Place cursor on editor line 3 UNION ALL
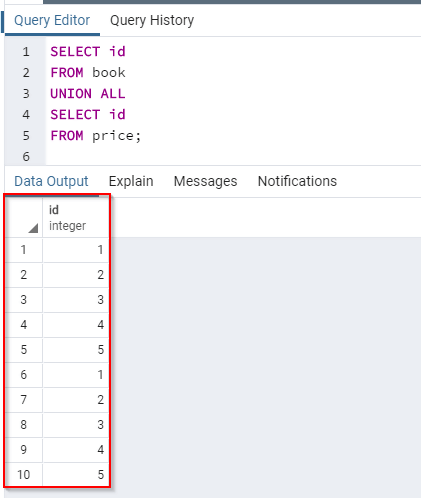 pyautogui.click(x=88, y=94)
